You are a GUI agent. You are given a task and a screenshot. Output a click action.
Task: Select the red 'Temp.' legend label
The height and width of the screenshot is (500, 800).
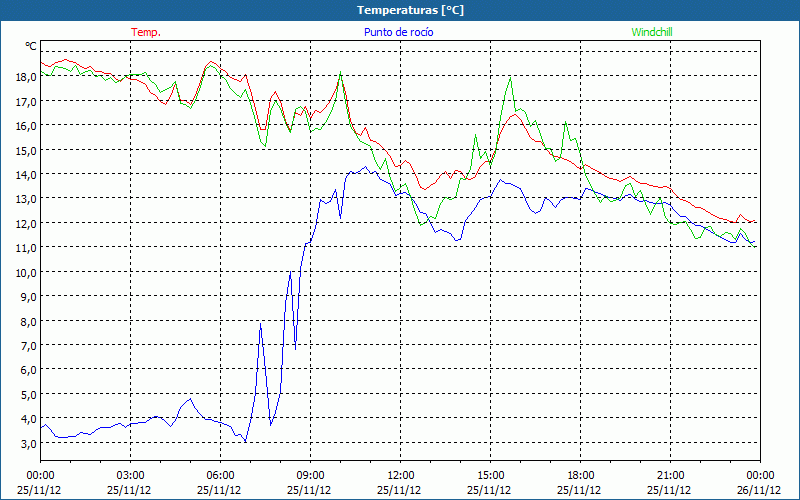coord(146,32)
